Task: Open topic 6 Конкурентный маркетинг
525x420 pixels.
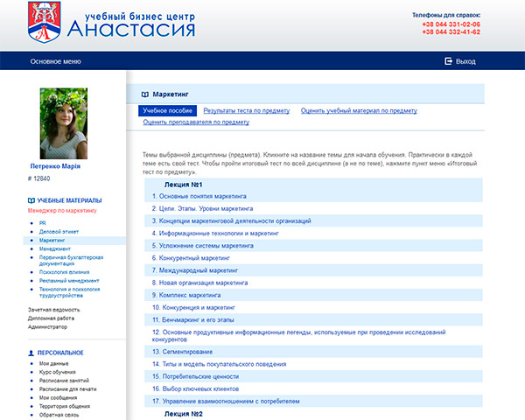Action: pos(193,259)
